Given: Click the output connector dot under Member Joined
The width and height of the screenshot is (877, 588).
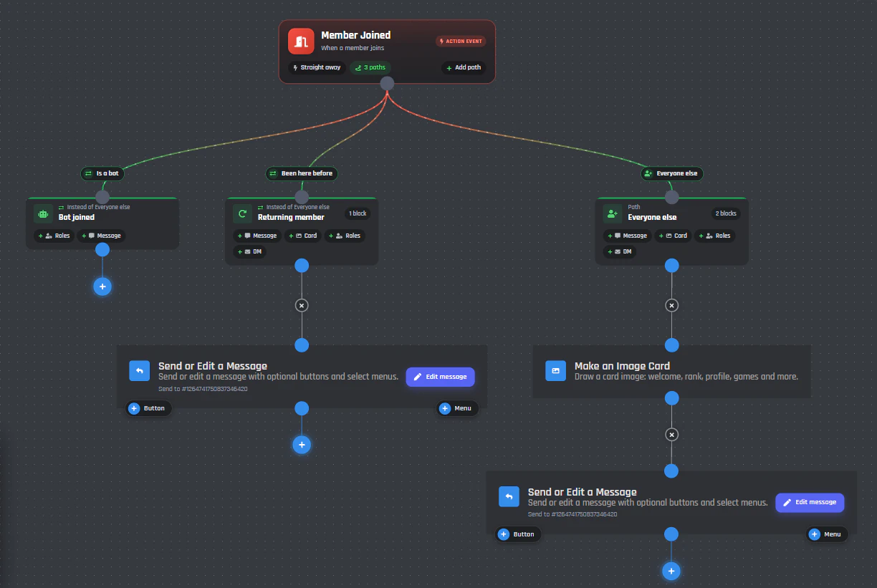Looking at the screenshot, I should [387, 83].
